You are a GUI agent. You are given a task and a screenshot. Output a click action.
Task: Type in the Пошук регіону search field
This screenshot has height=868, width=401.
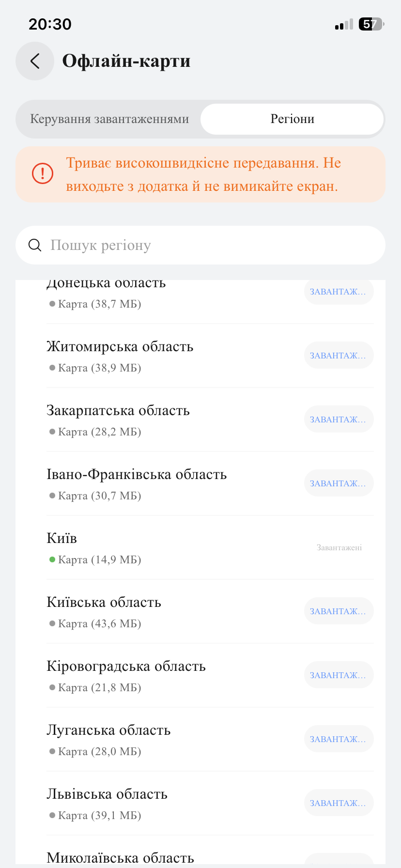point(213,245)
